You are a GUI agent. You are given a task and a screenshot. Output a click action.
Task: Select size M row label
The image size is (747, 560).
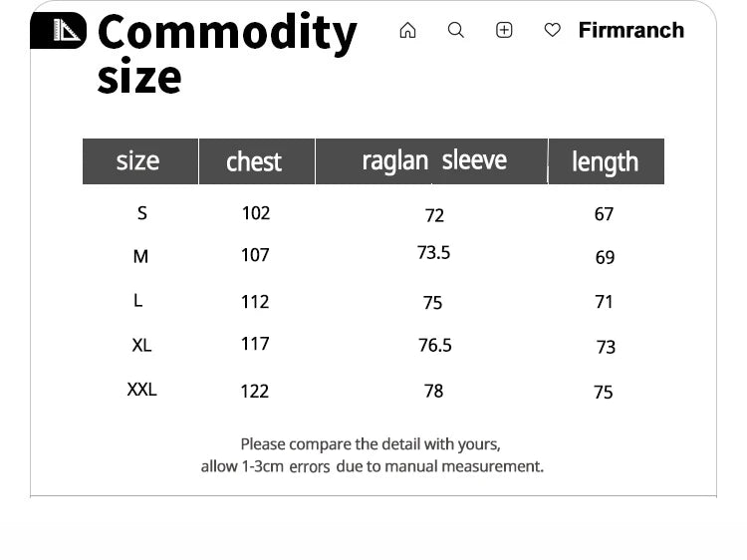140,257
